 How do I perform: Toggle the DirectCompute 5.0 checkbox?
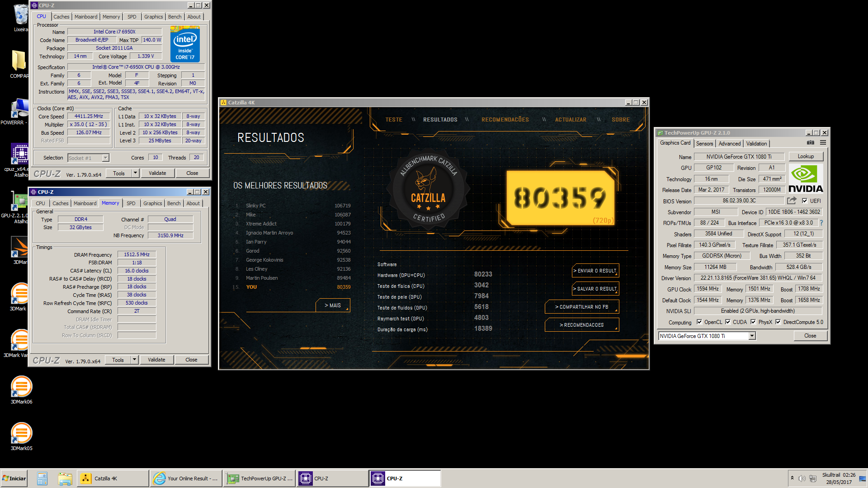[x=778, y=322]
